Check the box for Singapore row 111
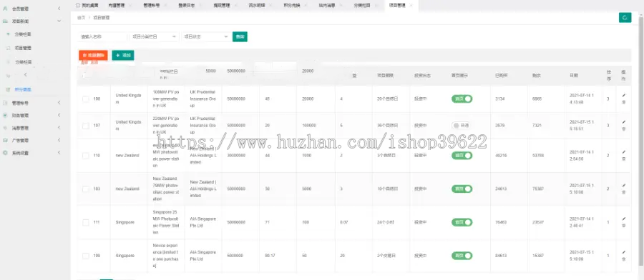The image size is (644, 280). pos(85,222)
